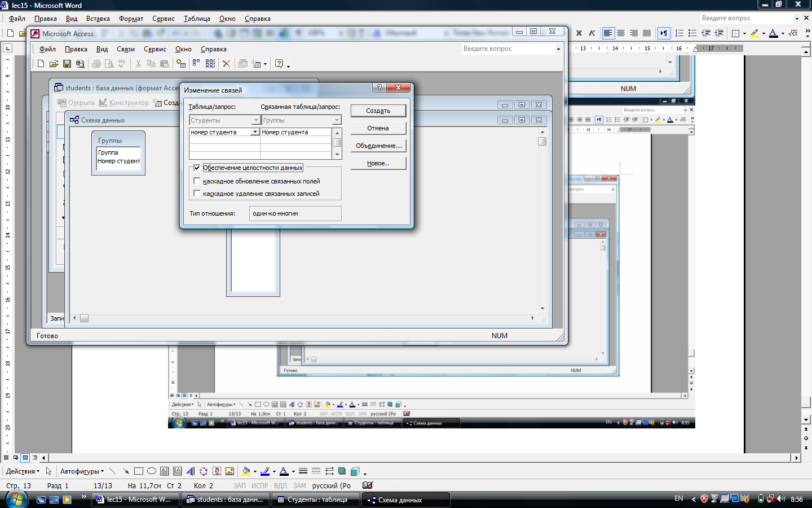Click the Номер студента related field cell

295,132
